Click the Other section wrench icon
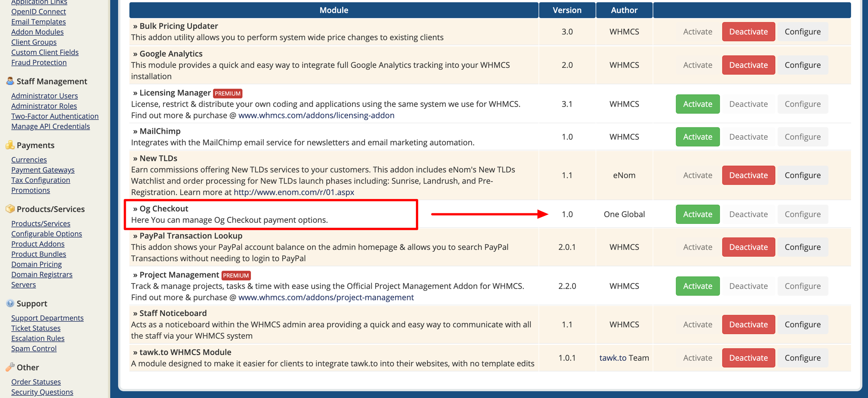Viewport: 868px width, 398px height. (10, 367)
